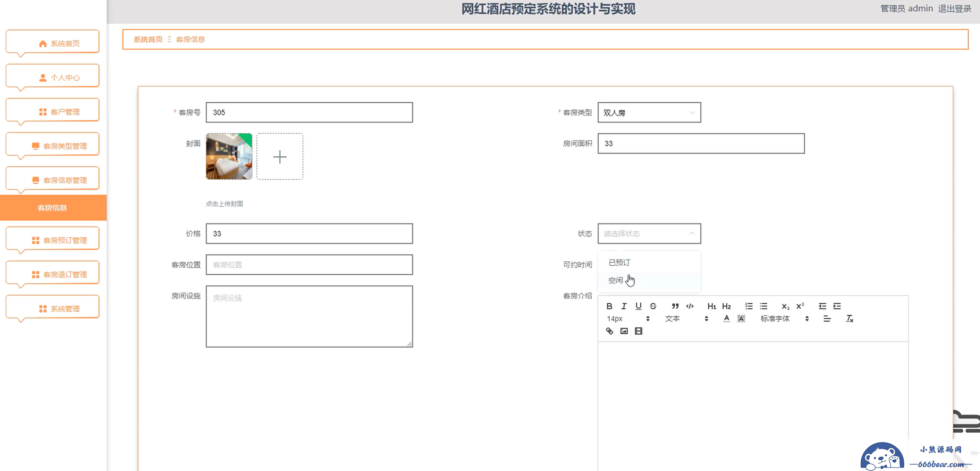
Task: Select 空闲 from the status list
Action: point(649,280)
